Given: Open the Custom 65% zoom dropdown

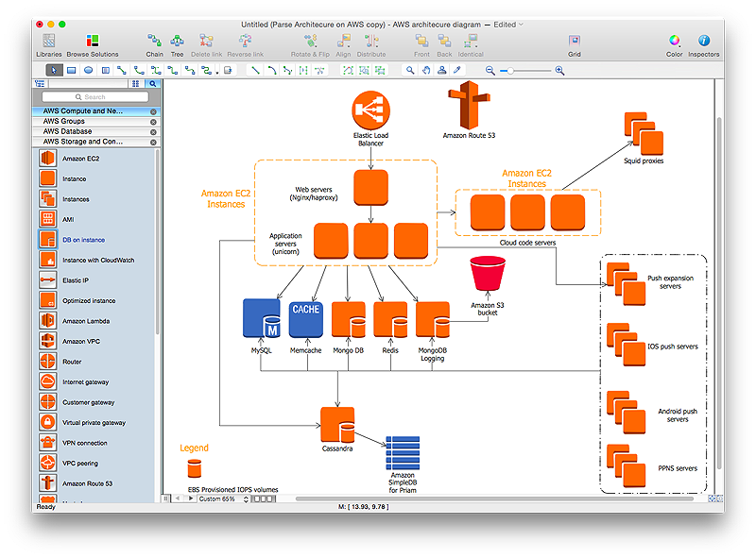Looking at the screenshot, I should pos(223,499).
